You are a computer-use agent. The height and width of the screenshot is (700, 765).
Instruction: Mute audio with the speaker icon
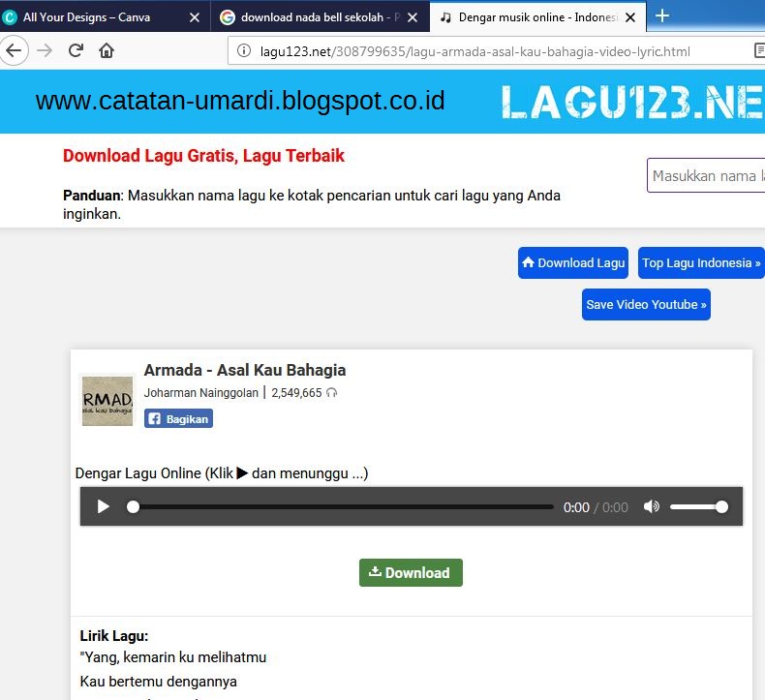point(651,506)
